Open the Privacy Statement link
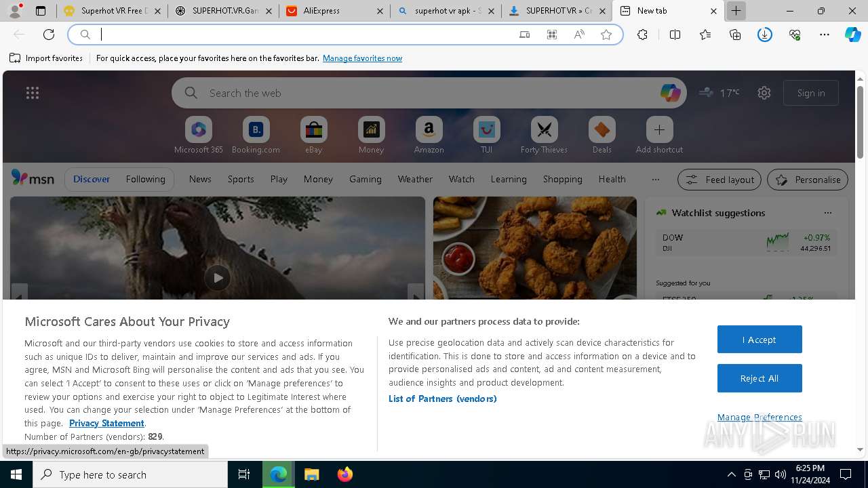868x488 pixels. click(x=106, y=423)
